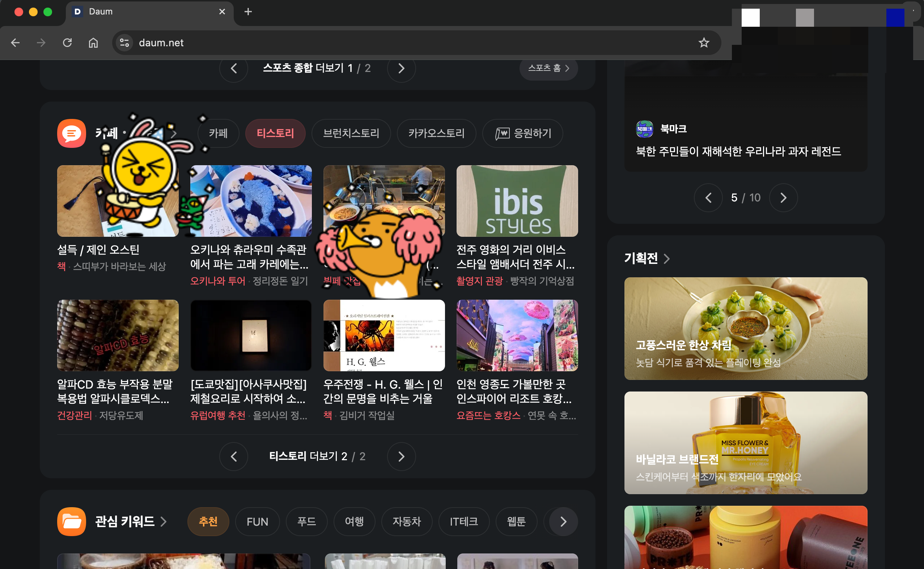Go to next 티스토리 더보기 page

pyautogui.click(x=401, y=457)
